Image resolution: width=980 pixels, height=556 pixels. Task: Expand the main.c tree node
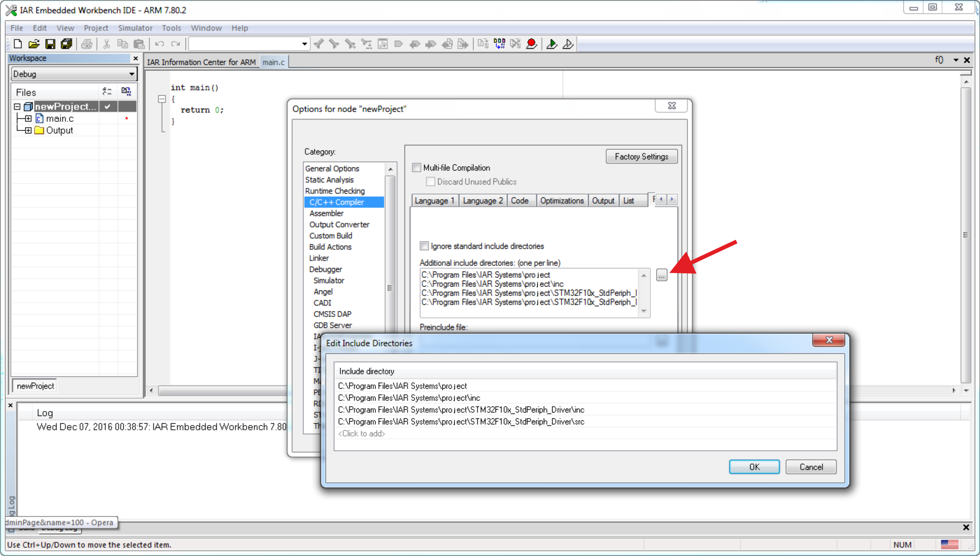(28, 119)
